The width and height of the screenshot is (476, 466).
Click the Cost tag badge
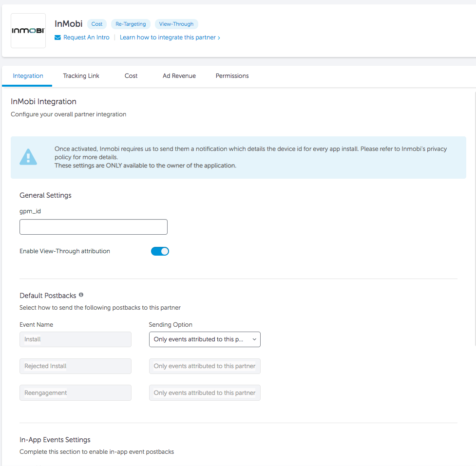97,24
